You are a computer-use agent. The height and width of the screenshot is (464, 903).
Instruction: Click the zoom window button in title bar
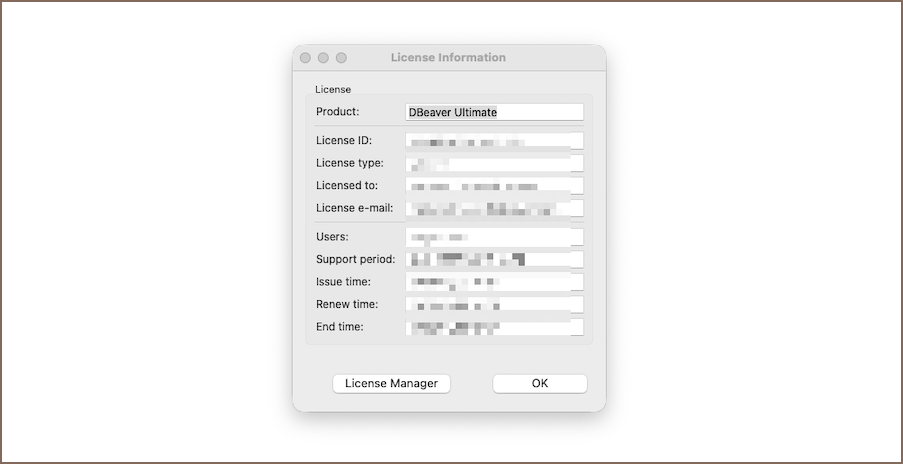[x=341, y=58]
